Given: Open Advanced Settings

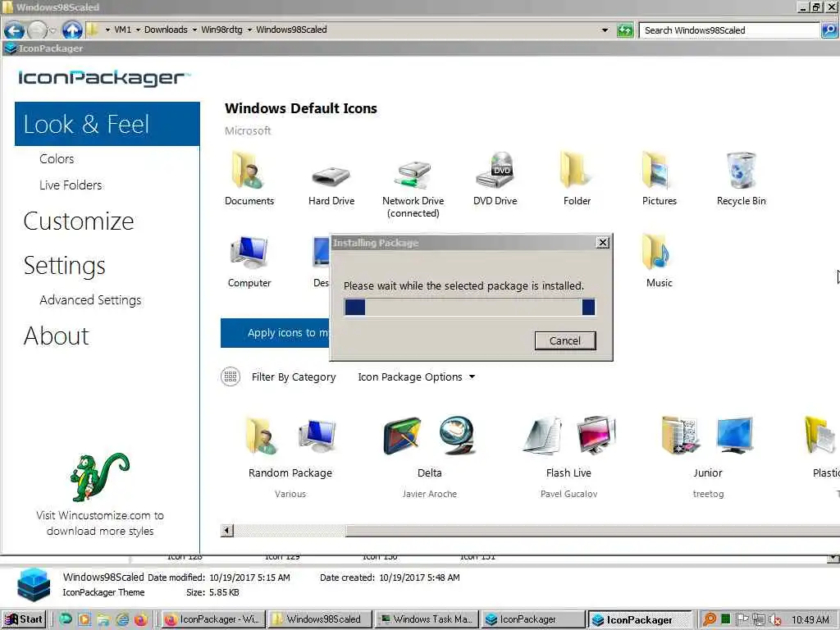Looking at the screenshot, I should click(90, 300).
